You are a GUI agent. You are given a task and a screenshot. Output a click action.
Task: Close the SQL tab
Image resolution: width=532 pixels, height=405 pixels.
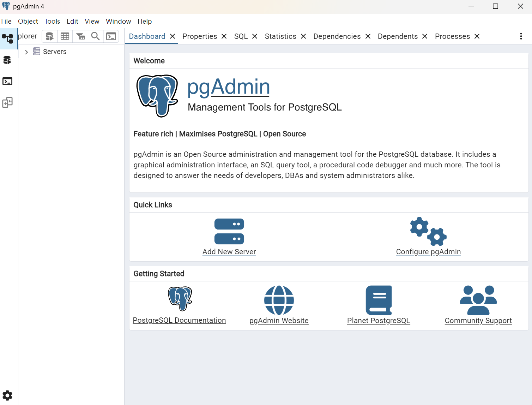pyautogui.click(x=255, y=36)
